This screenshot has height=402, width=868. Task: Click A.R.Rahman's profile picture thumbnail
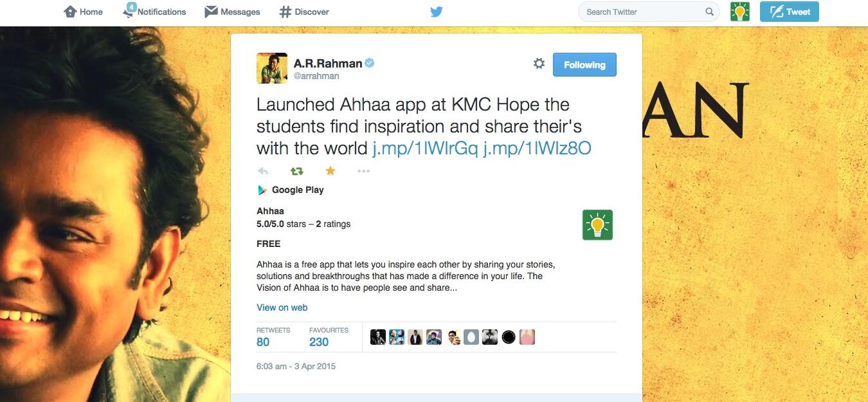pyautogui.click(x=272, y=68)
